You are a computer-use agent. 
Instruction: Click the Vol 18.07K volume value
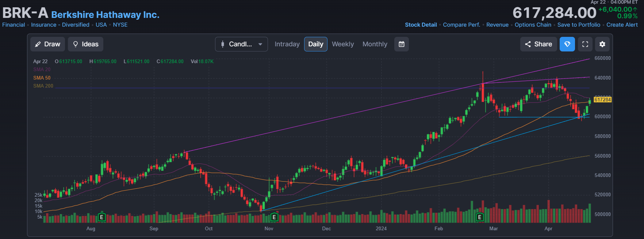pos(202,61)
